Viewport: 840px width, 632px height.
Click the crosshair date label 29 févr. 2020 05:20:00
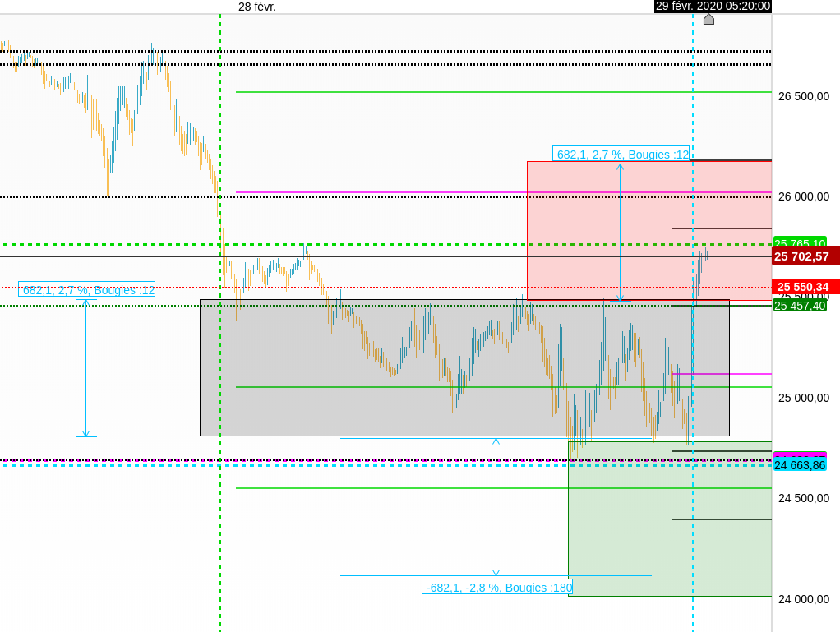point(713,6)
